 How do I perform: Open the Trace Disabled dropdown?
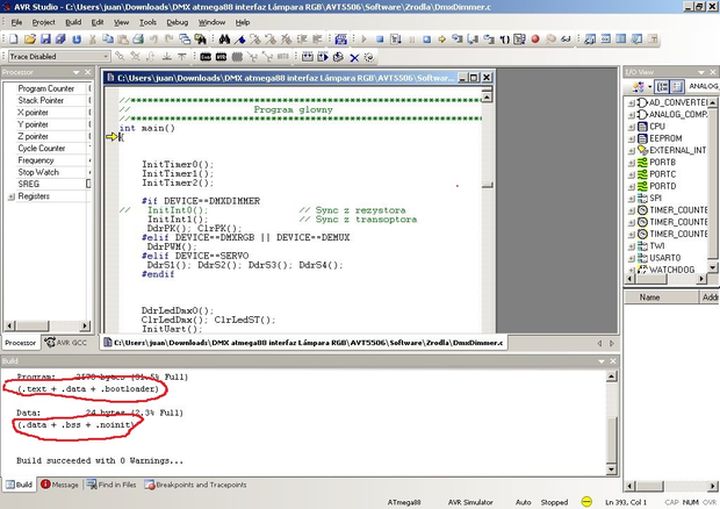106,57
